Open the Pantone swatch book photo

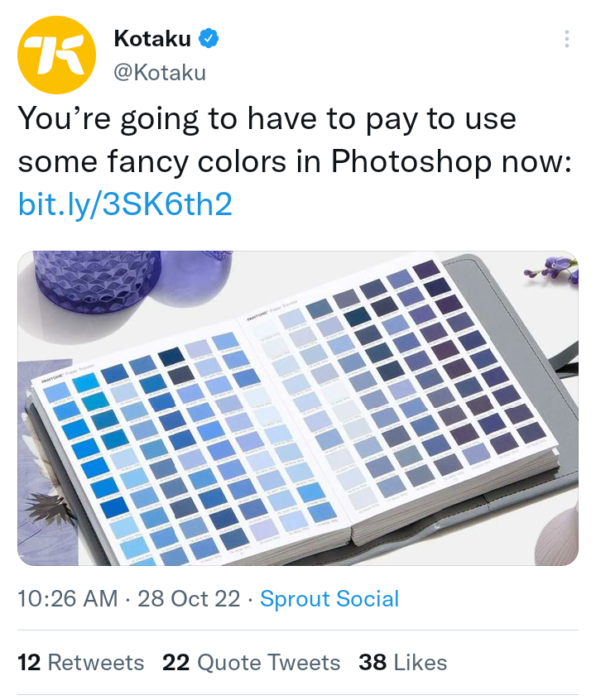click(x=298, y=408)
